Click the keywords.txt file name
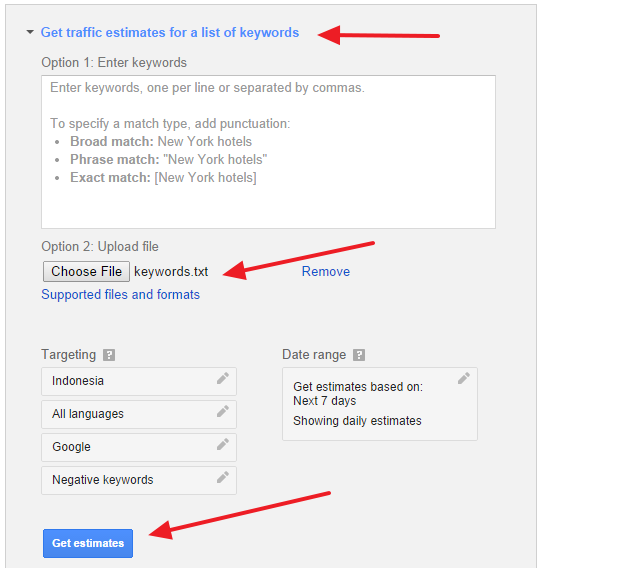The image size is (629, 568). click(171, 272)
